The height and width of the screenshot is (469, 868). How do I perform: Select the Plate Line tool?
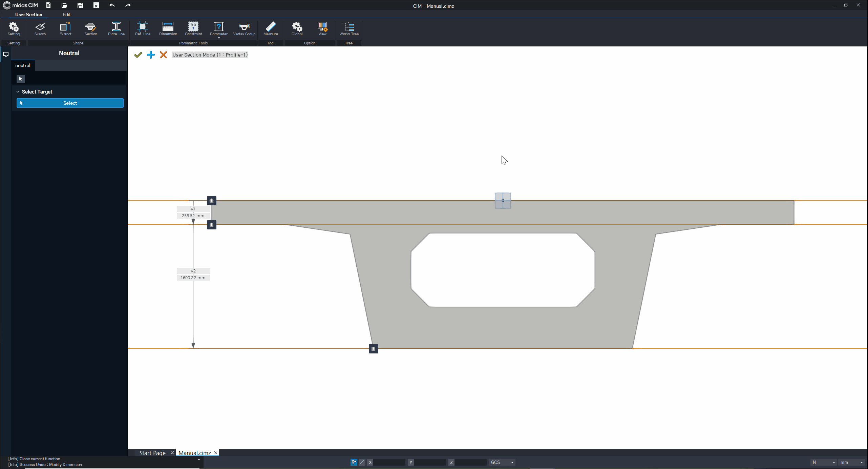[116, 29]
